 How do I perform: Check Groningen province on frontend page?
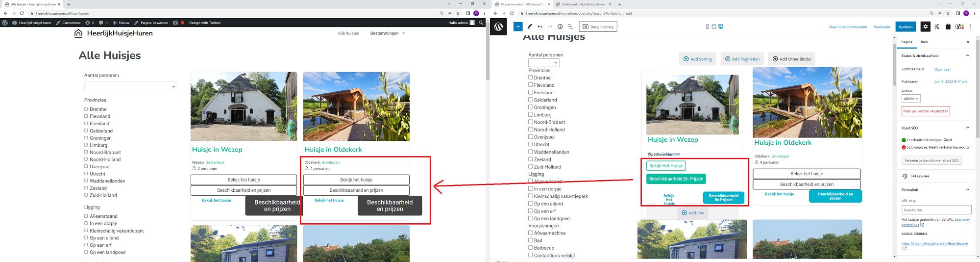pyautogui.click(x=86, y=138)
